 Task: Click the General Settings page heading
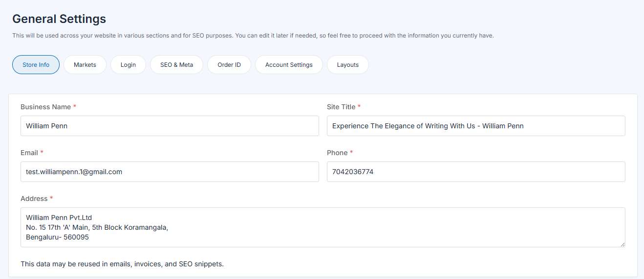click(x=59, y=19)
